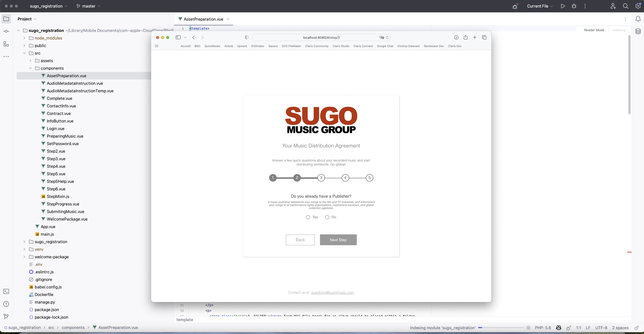
Task: Open IDE notifications bell
Action: (x=638, y=19)
